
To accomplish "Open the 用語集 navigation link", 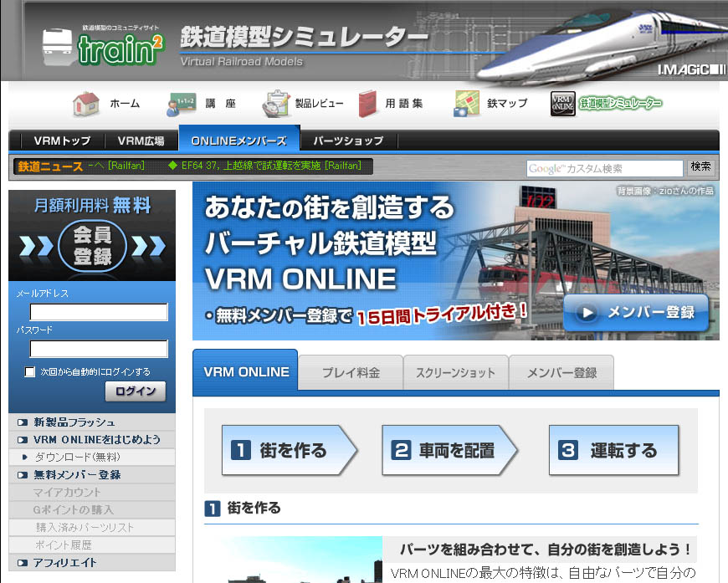I will click(x=404, y=104).
